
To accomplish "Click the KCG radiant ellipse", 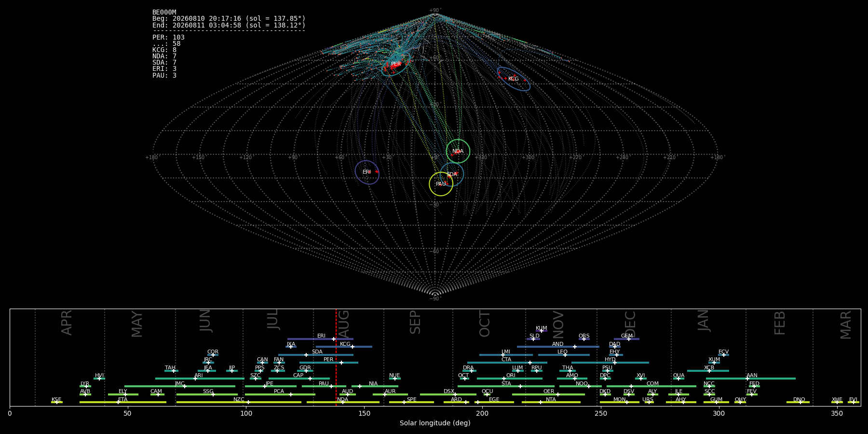I will (514, 79).
